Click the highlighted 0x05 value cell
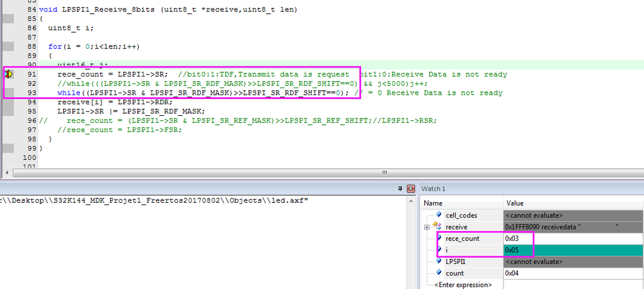 (573, 250)
